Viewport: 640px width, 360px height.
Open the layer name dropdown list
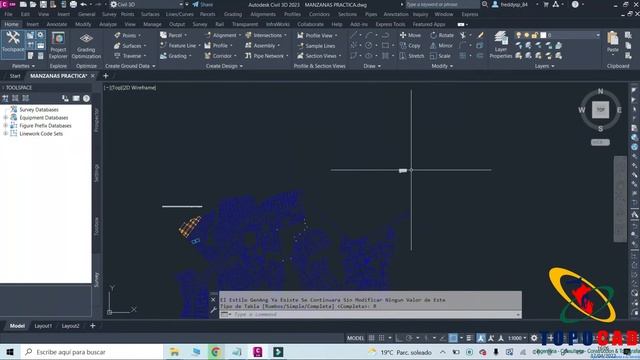pos(598,36)
